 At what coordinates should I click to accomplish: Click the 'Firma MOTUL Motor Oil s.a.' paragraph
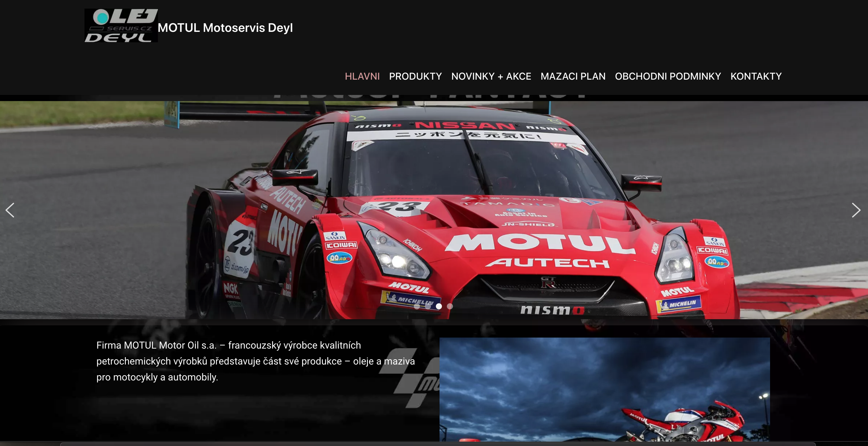tap(256, 361)
